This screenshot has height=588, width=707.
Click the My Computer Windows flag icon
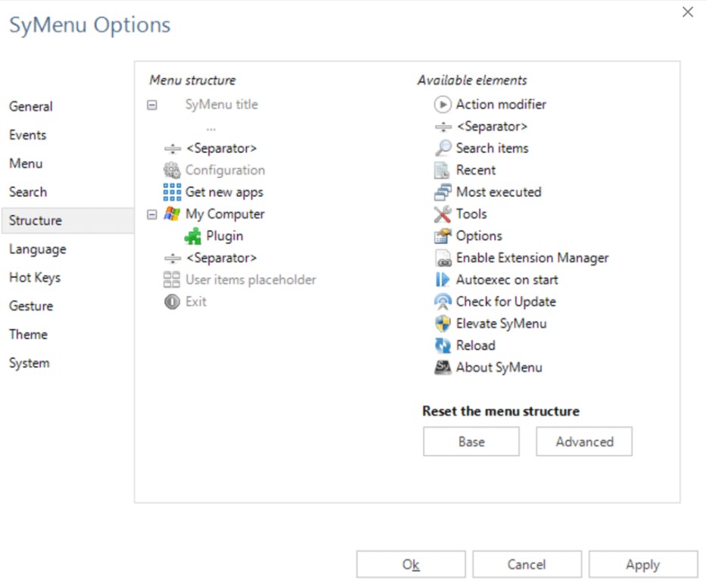(172, 214)
